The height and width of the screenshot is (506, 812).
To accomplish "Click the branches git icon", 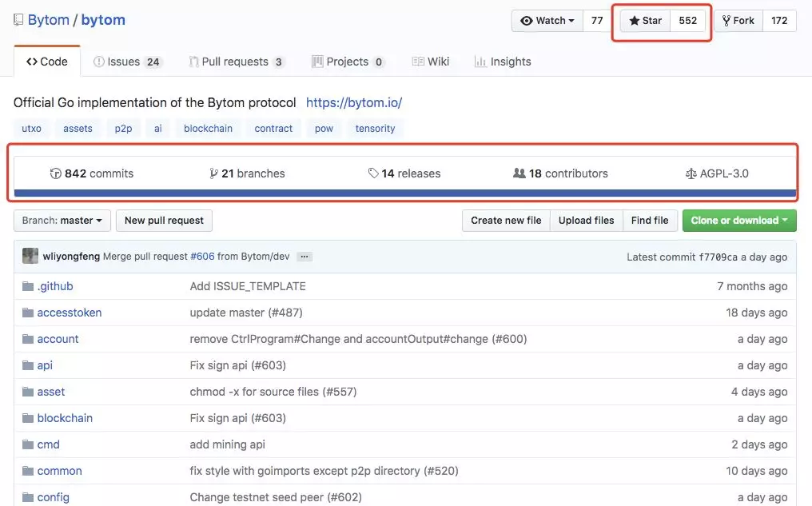I will [213, 173].
